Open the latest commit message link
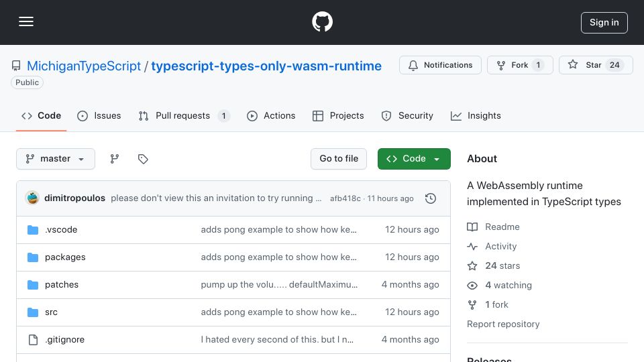 tap(216, 198)
